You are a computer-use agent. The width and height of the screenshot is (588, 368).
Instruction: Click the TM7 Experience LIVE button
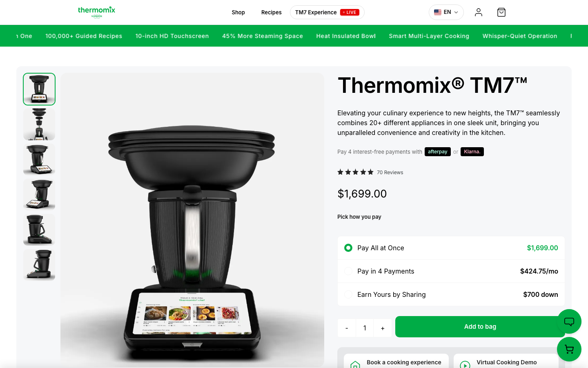327,12
